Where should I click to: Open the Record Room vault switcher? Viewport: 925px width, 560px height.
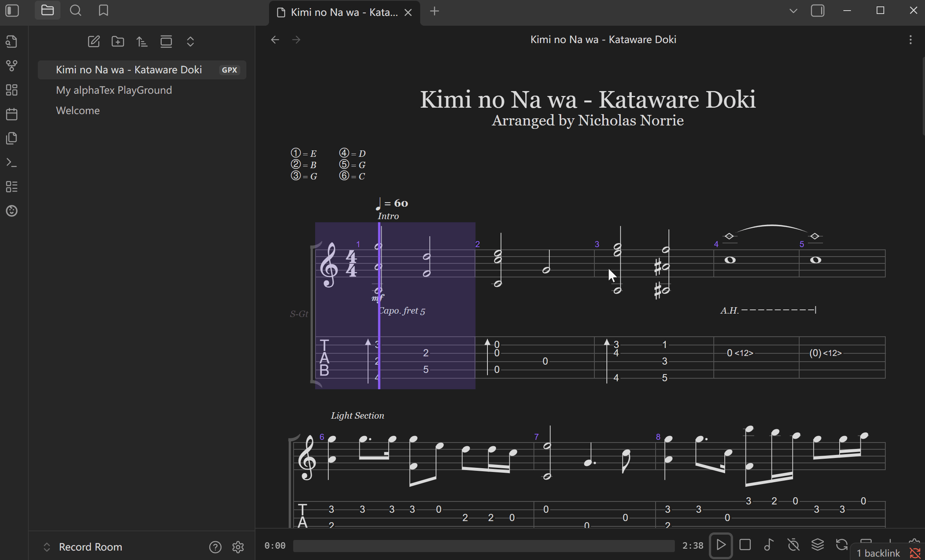click(x=83, y=547)
